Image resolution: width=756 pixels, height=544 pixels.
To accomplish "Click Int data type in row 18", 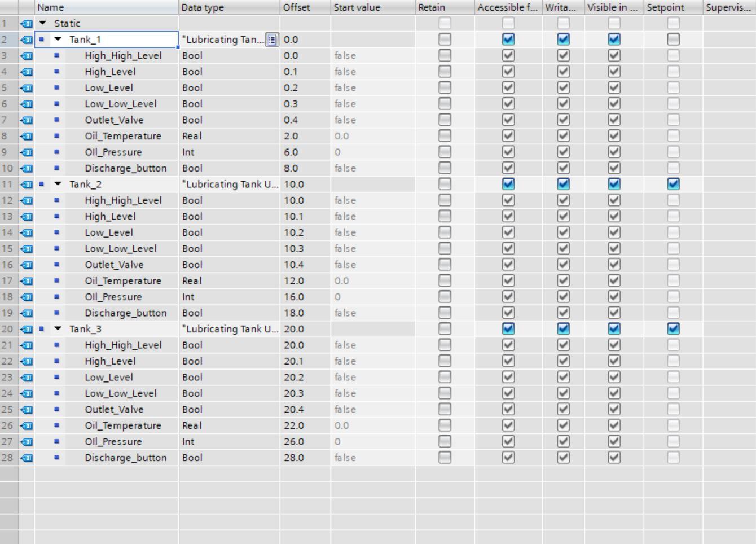I will [x=188, y=297].
